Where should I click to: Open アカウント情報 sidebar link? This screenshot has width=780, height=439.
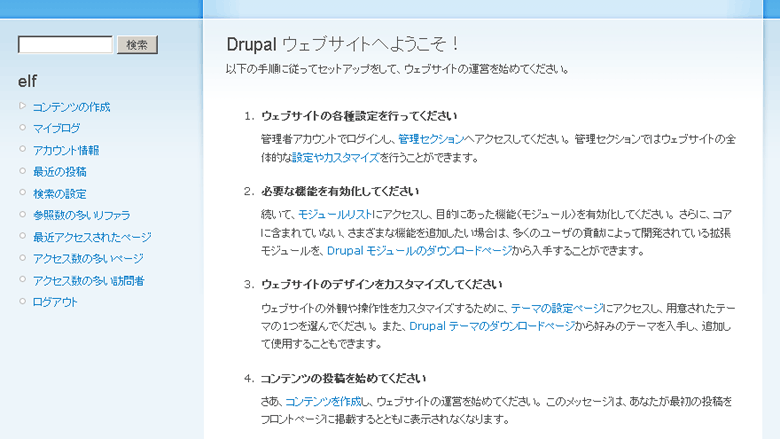66,150
